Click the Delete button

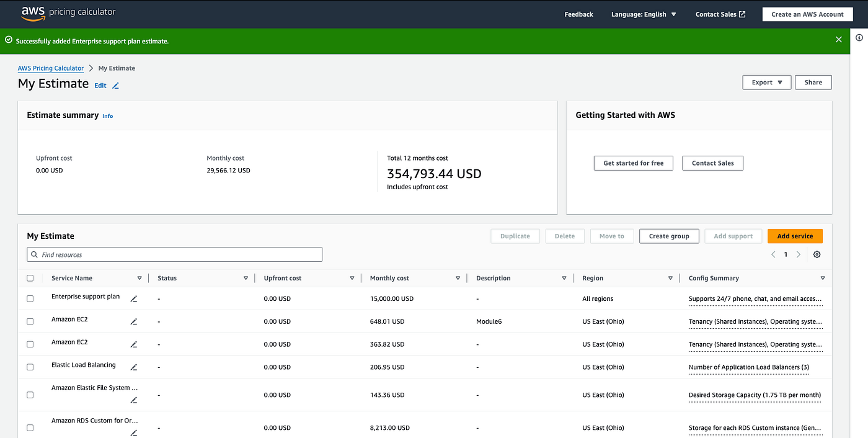click(x=564, y=236)
